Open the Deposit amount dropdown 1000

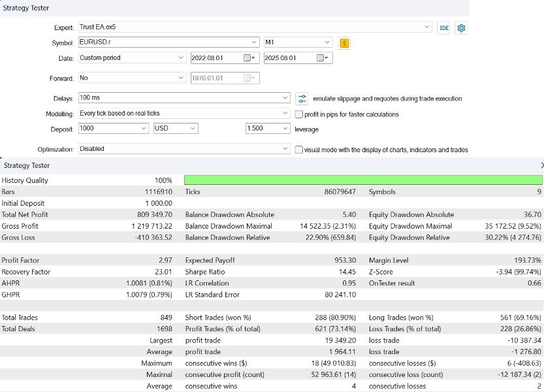[144, 129]
